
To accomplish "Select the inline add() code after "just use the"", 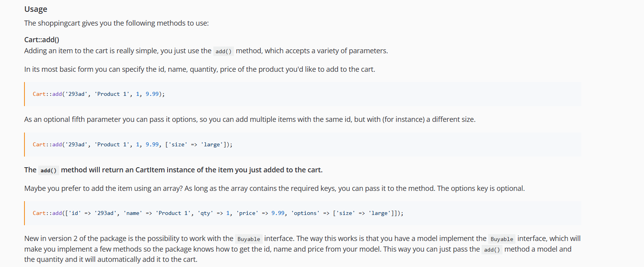I will pyautogui.click(x=224, y=51).
